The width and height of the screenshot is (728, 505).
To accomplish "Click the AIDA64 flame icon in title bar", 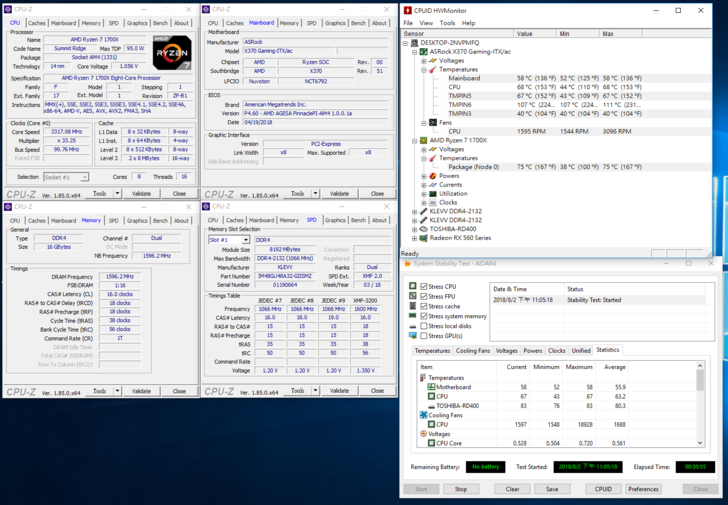I will 407,263.
